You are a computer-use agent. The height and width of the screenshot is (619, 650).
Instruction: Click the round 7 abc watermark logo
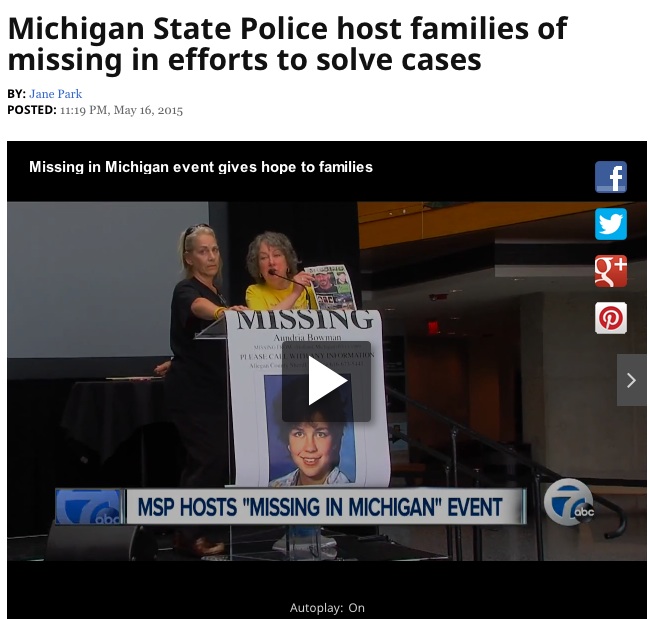(x=568, y=502)
